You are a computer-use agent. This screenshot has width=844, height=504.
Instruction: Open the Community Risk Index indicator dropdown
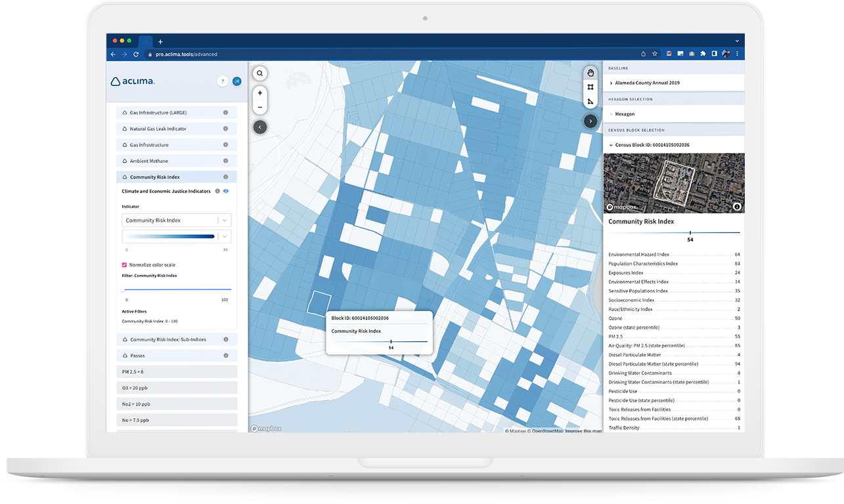(176, 220)
